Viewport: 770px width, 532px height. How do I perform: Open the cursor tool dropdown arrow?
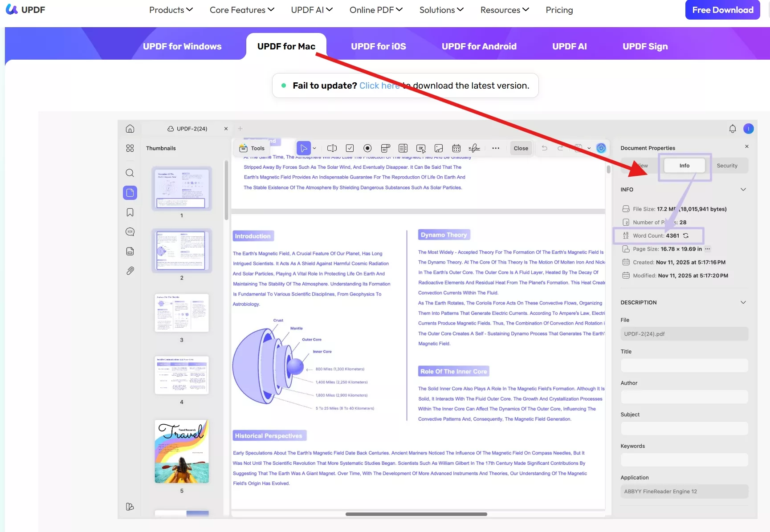click(314, 148)
